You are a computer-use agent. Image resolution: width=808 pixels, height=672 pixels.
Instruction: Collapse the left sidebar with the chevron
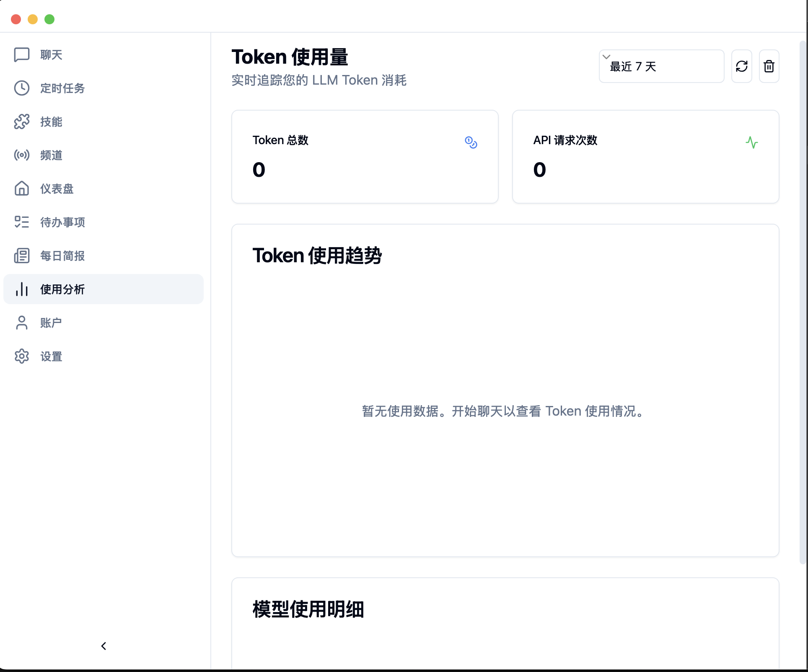pyautogui.click(x=103, y=646)
